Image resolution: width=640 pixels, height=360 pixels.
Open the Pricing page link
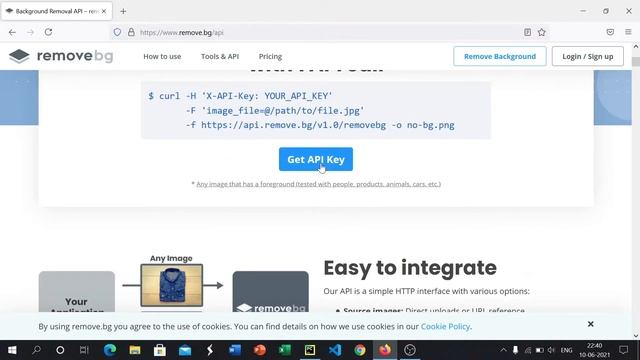[x=270, y=56]
